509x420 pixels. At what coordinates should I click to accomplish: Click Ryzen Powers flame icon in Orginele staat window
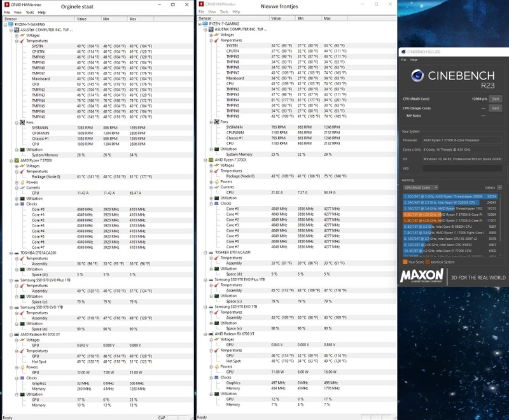tap(22, 182)
